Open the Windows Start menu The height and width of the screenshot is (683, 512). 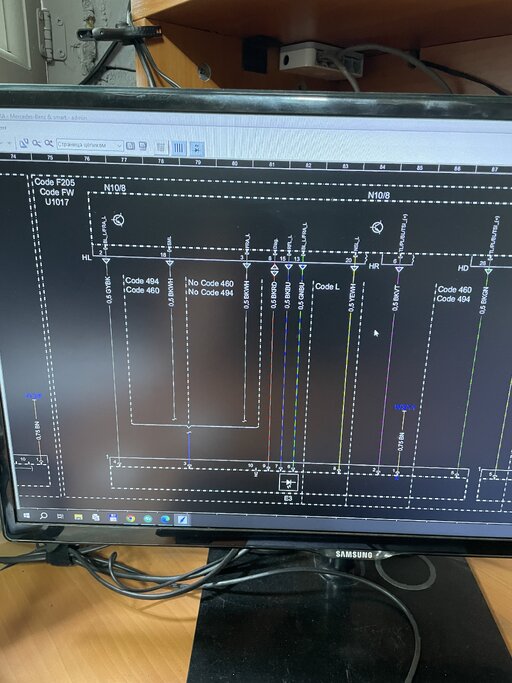tap(27, 515)
